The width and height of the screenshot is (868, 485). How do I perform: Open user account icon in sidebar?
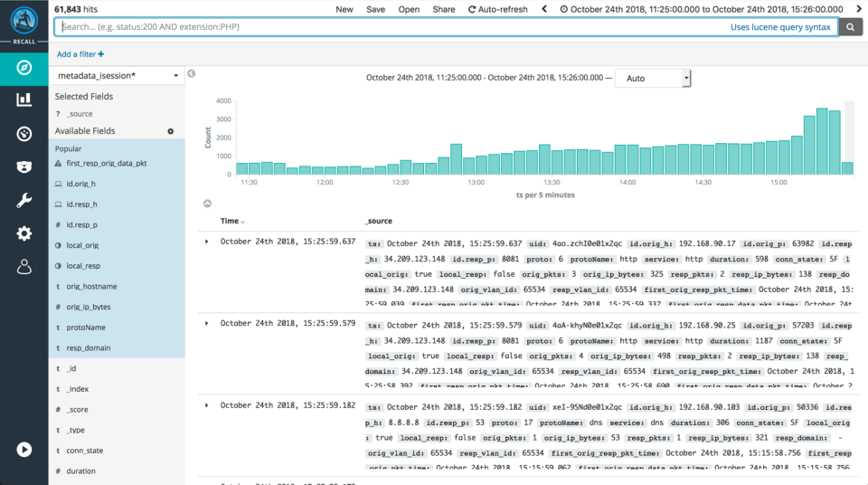click(x=24, y=267)
